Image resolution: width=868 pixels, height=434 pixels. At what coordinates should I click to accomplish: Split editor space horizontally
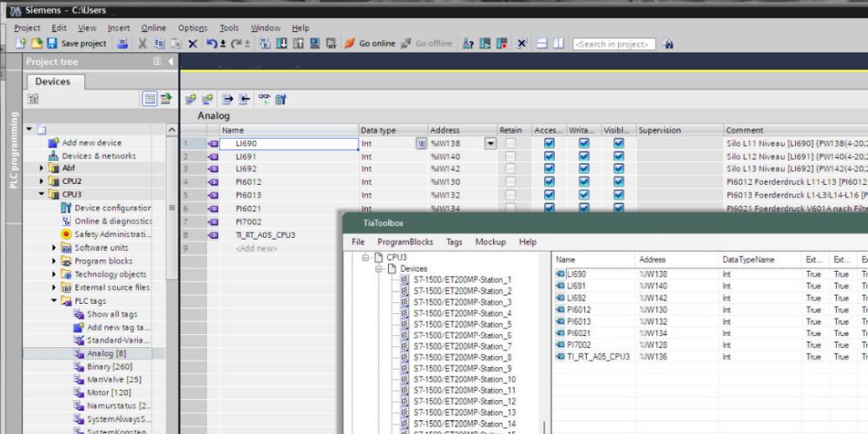[542, 43]
